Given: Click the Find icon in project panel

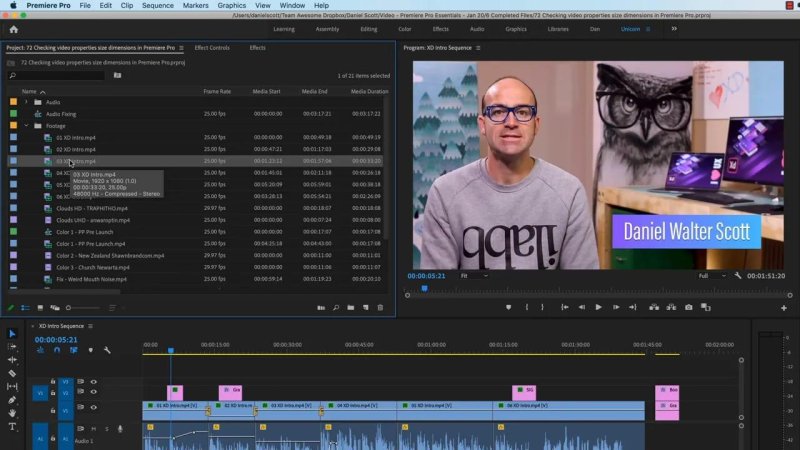Looking at the screenshot, I should point(336,308).
